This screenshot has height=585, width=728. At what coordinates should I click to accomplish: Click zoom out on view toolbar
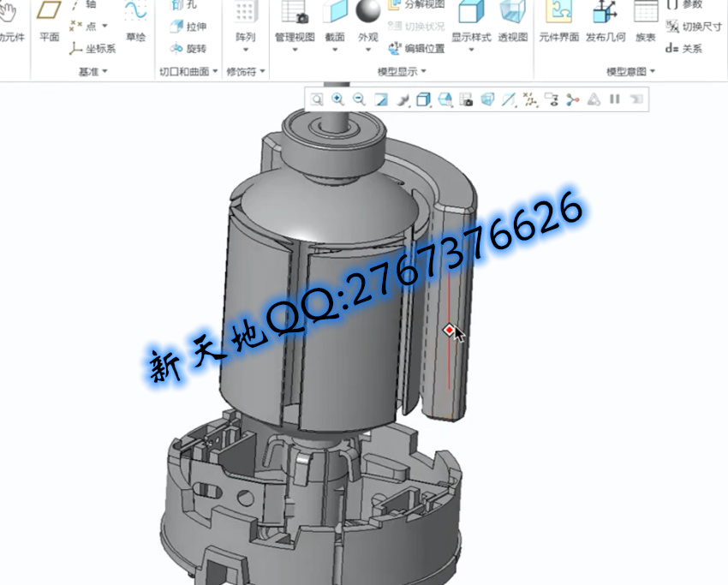(360, 99)
